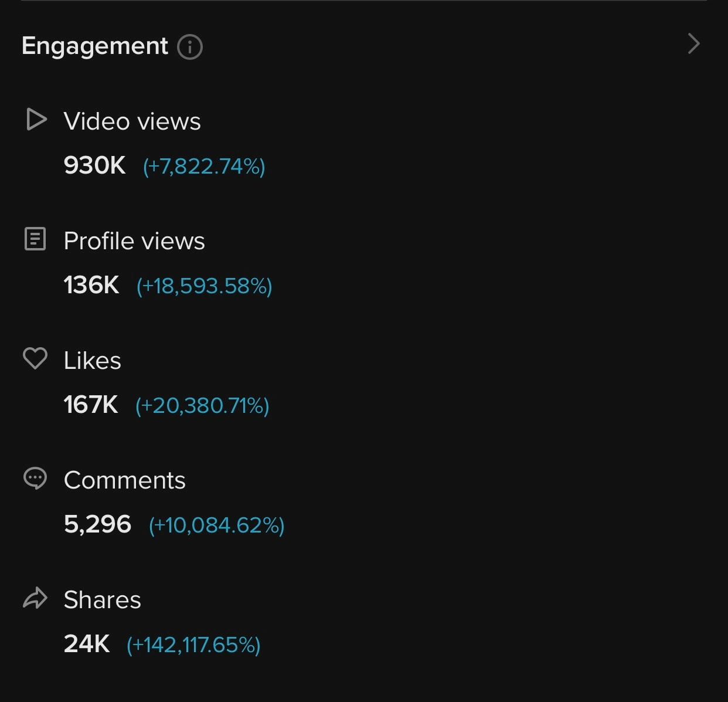Click the 167K likes count

click(91, 405)
